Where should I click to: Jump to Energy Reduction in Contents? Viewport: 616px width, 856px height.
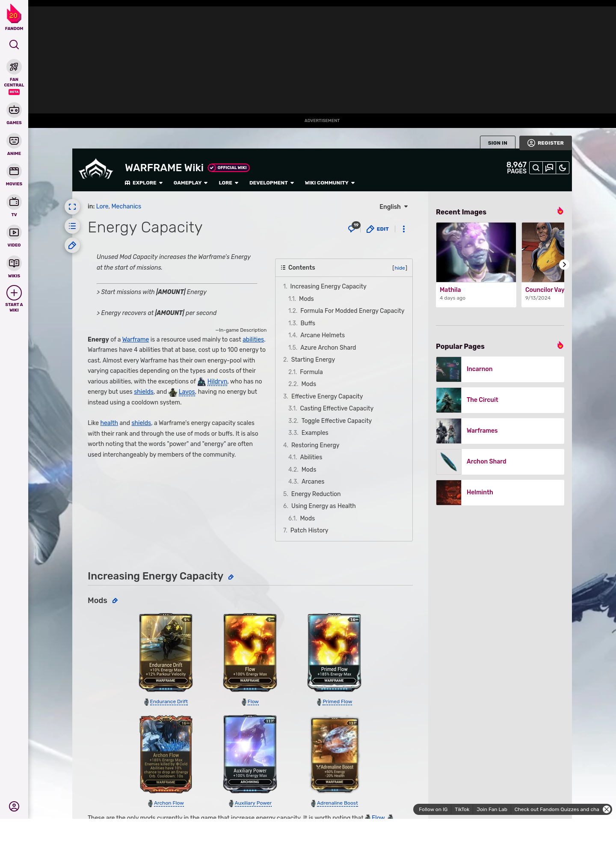pos(316,494)
